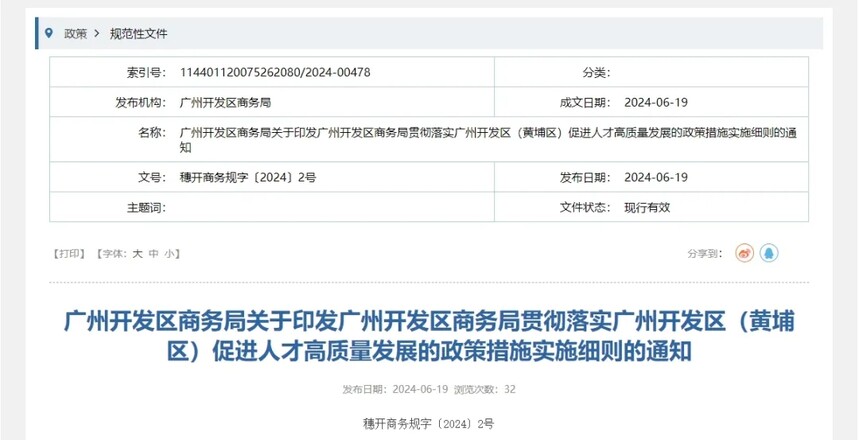Screen dimensions: 859x440
Task: Click the 成文日期 value 2024-06-19
Action: pos(656,102)
